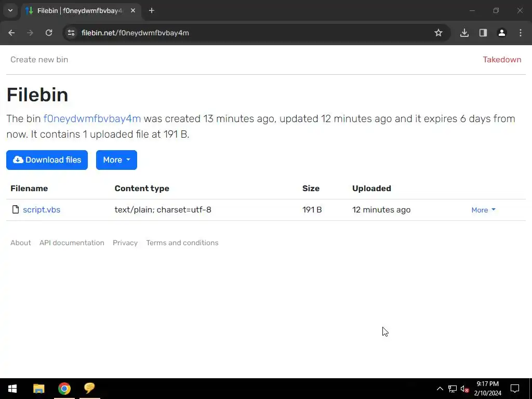Open bin link f0neydwmfbvbay4m
The width and height of the screenshot is (532, 399).
click(92, 119)
